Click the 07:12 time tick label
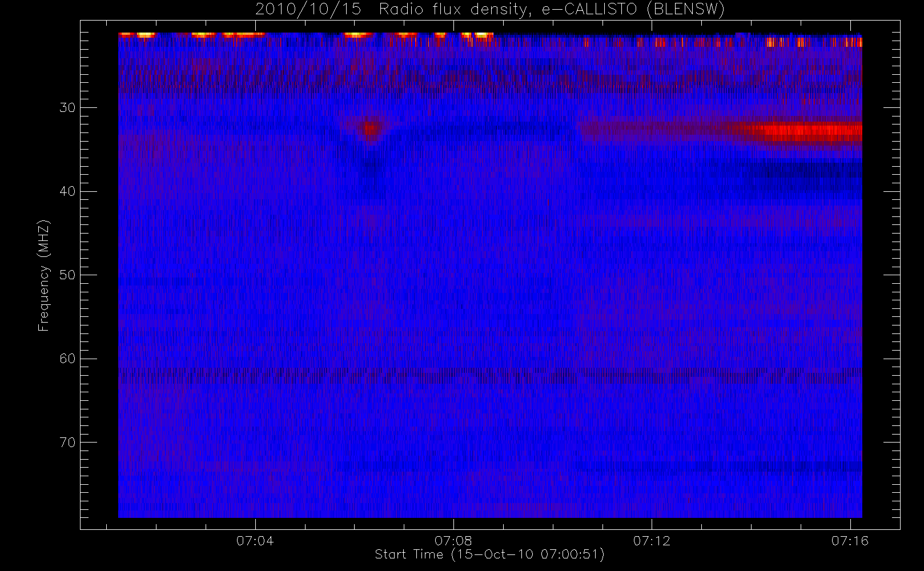Viewport: 924px width, 571px height. [x=652, y=541]
